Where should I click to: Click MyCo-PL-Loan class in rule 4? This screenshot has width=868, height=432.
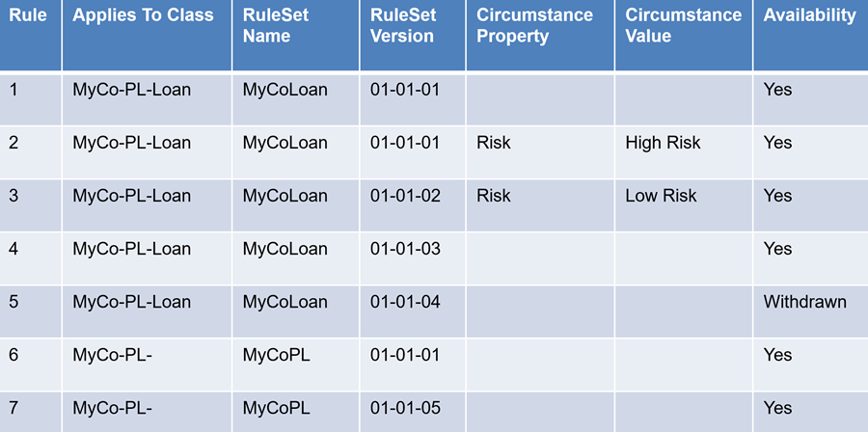pyautogui.click(x=131, y=249)
